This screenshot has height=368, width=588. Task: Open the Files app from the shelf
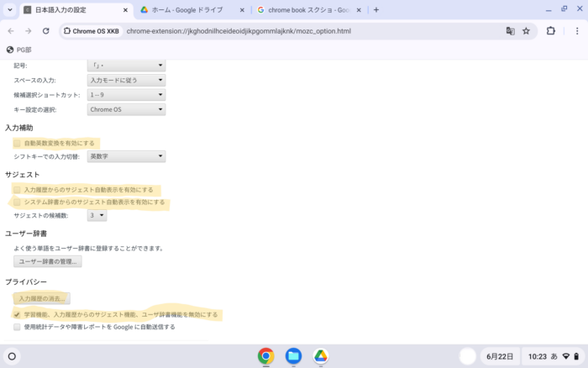pos(293,355)
